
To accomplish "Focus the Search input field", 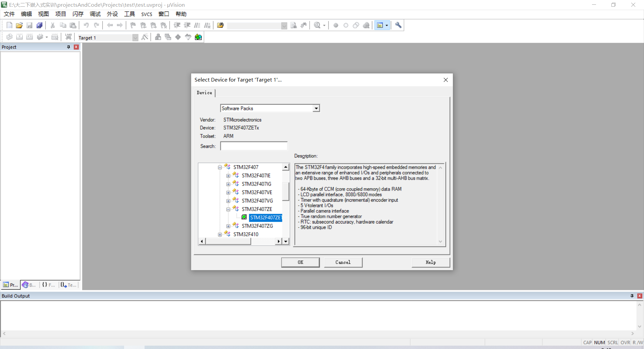I will 254,146.
